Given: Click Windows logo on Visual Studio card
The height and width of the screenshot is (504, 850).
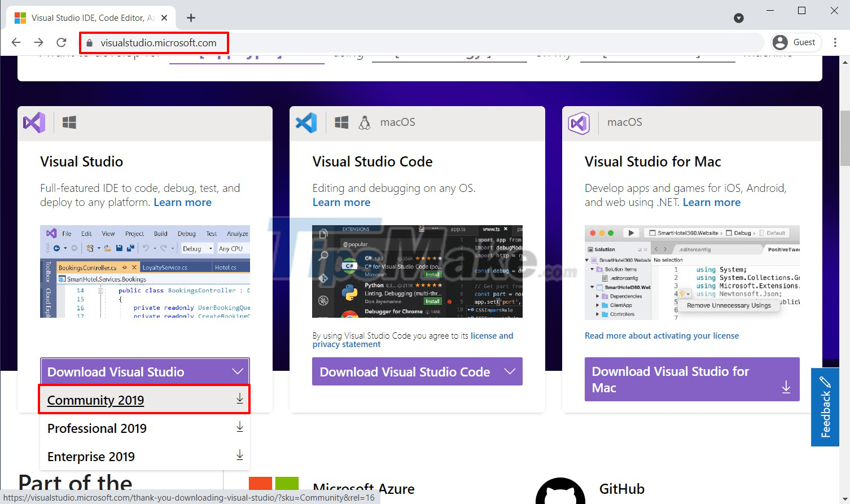Looking at the screenshot, I should pos(69,122).
